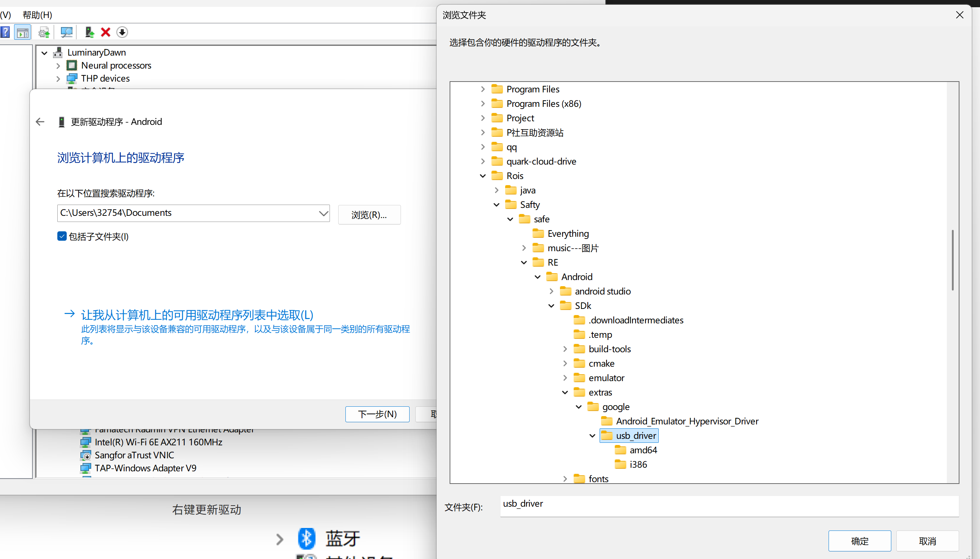Click the folder name input field
Screen dimensions: 980x559
click(729, 506)
